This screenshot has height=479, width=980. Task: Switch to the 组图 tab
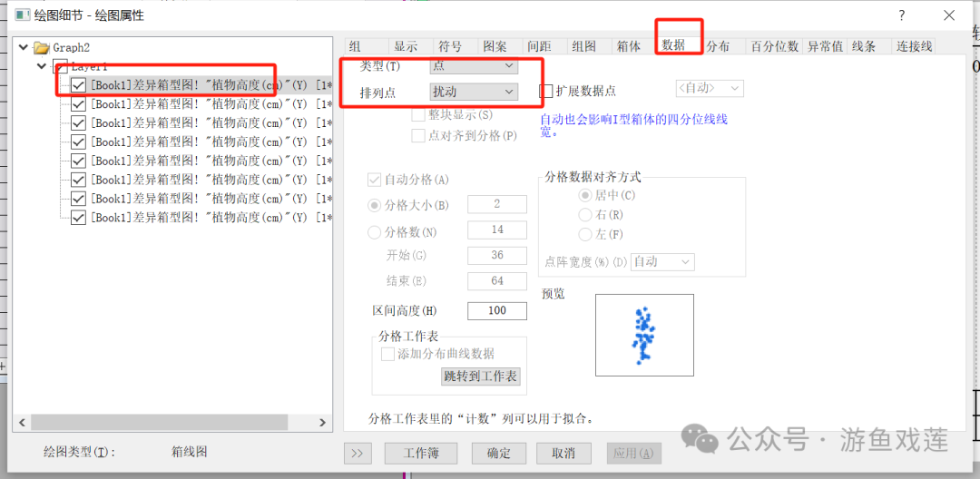coord(588,45)
